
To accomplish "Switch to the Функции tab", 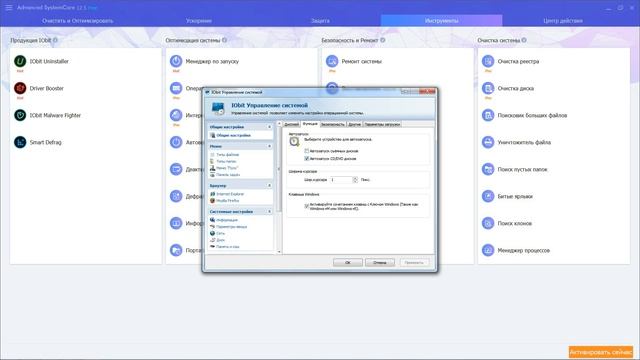I will (310, 123).
